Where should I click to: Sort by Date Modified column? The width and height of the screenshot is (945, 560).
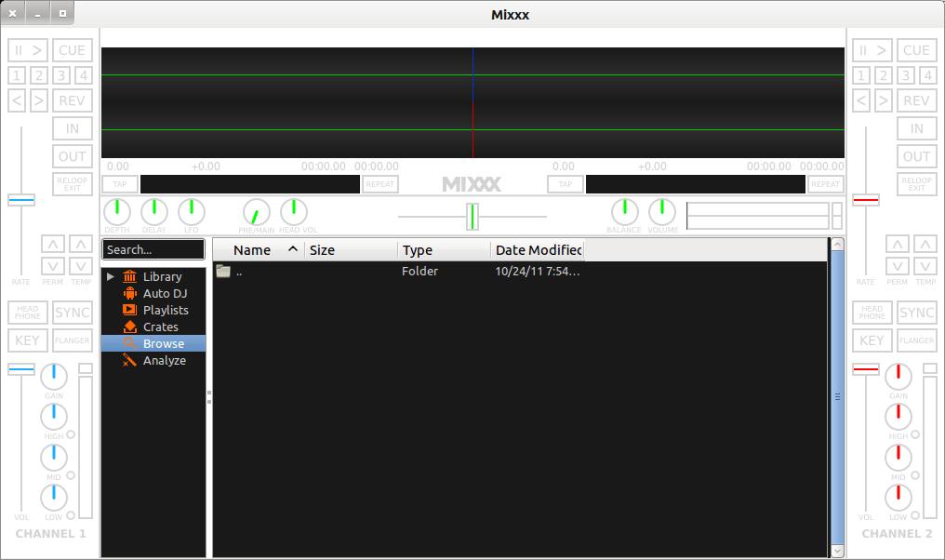pos(538,249)
